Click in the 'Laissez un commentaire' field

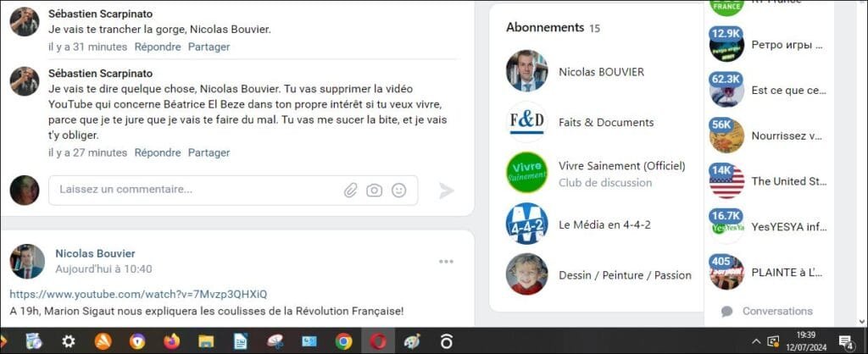(195, 190)
